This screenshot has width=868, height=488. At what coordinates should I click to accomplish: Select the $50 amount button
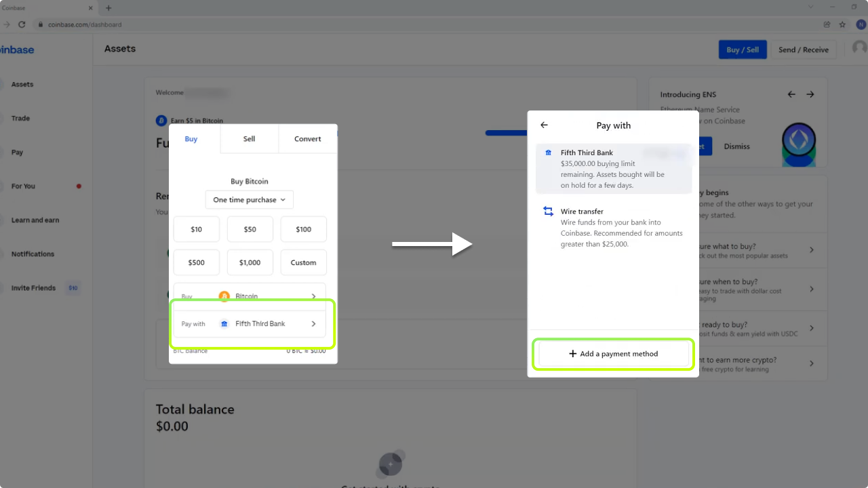click(250, 229)
